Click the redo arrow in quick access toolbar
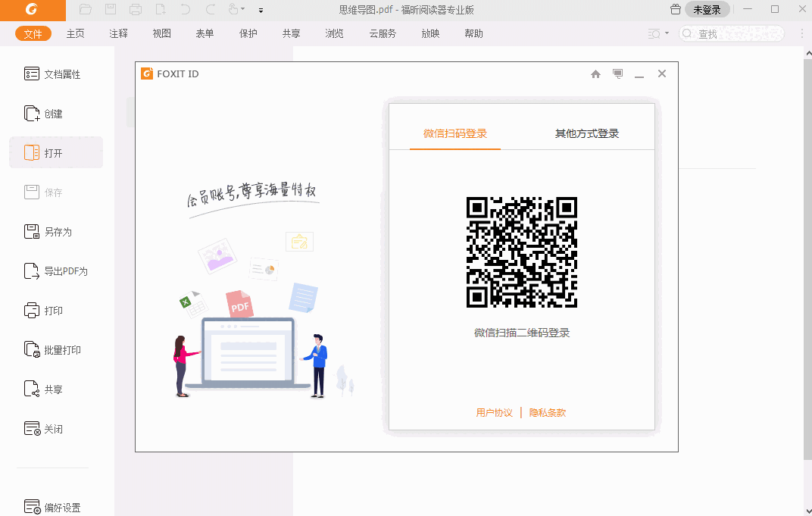 211,10
